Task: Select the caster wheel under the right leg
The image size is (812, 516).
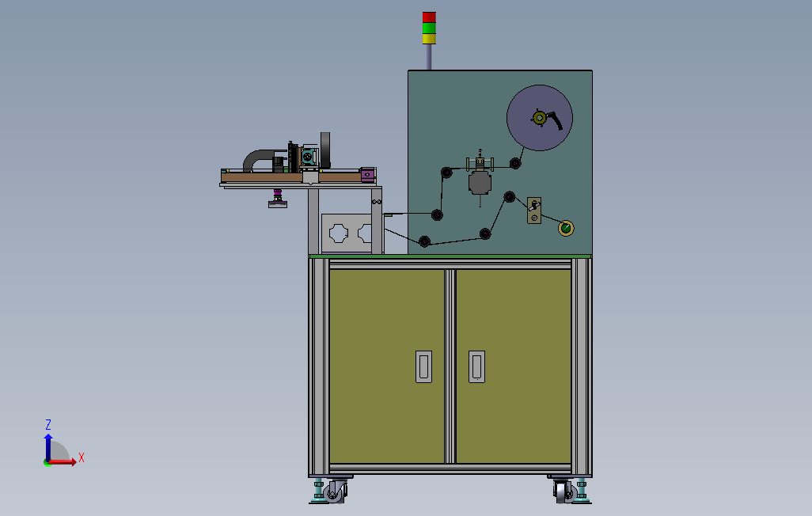Action: [x=564, y=491]
